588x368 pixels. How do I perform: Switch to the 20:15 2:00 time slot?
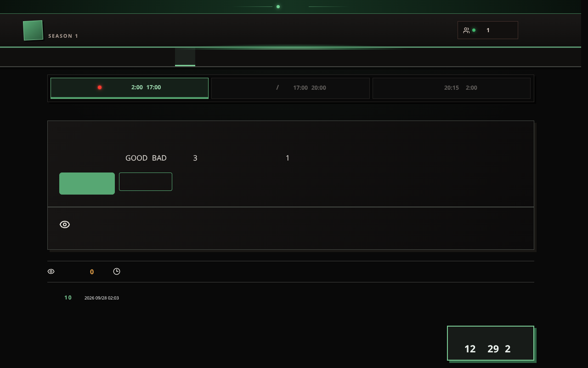pyautogui.click(x=452, y=88)
